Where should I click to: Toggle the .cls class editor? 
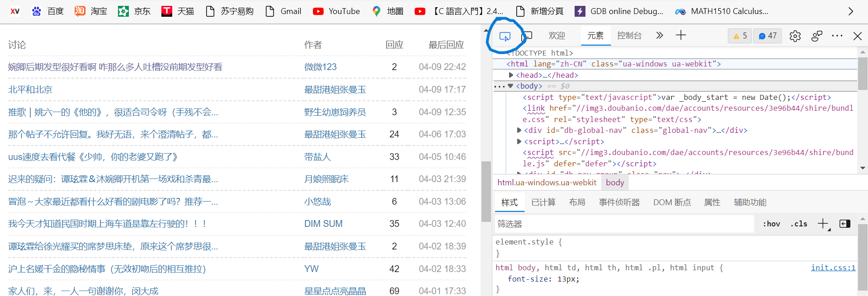point(799,224)
